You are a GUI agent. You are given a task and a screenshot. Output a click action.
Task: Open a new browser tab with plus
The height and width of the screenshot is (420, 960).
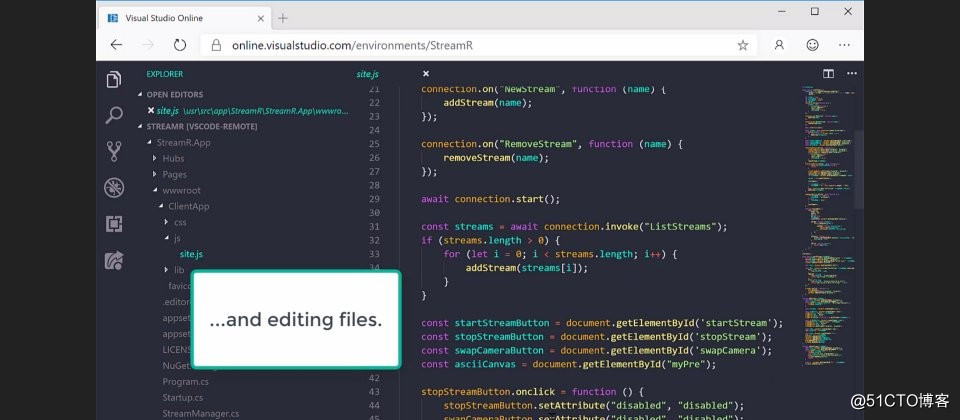[x=282, y=18]
